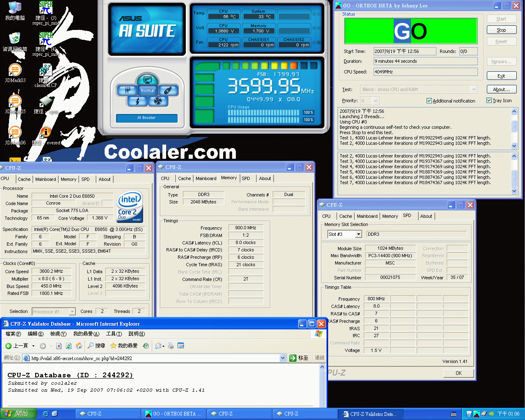Click the Internet Explorer edit page icon
The height and width of the screenshot is (420, 525).
tap(181, 346)
